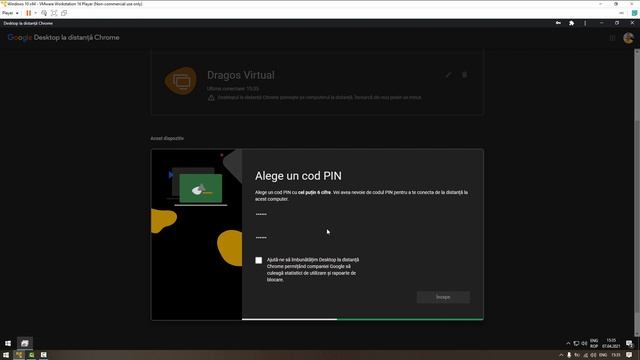Open the guest notification center

(x=629, y=344)
